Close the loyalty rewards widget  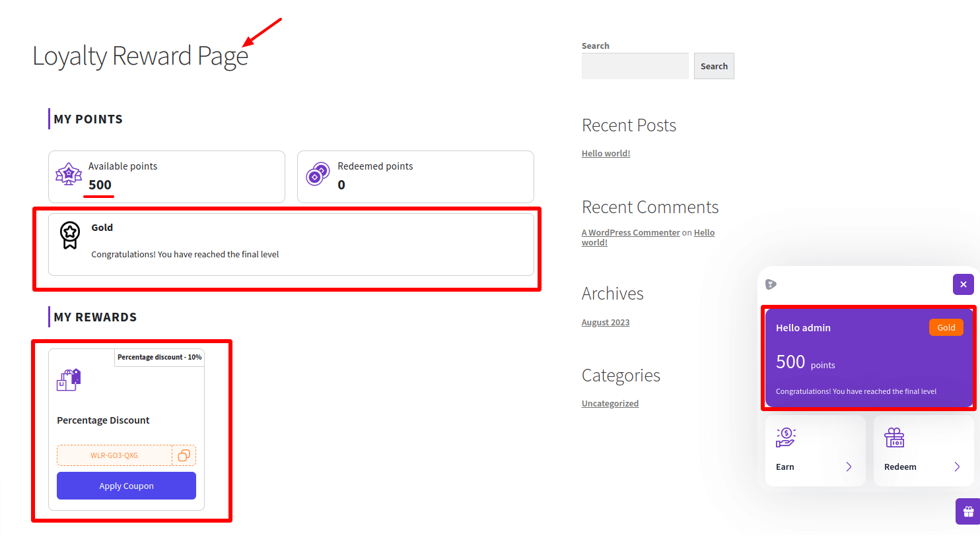(x=963, y=284)
